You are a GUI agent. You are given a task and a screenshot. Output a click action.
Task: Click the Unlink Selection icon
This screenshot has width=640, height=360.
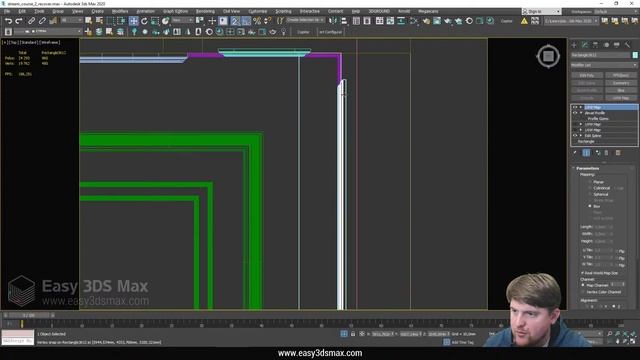tap(42, 21)
